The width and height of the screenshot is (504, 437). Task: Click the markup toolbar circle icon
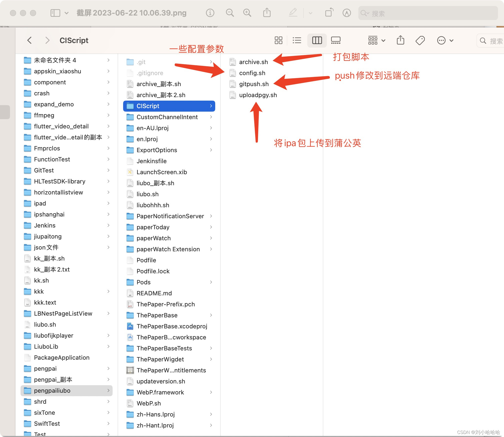click(x=347, y=13)
